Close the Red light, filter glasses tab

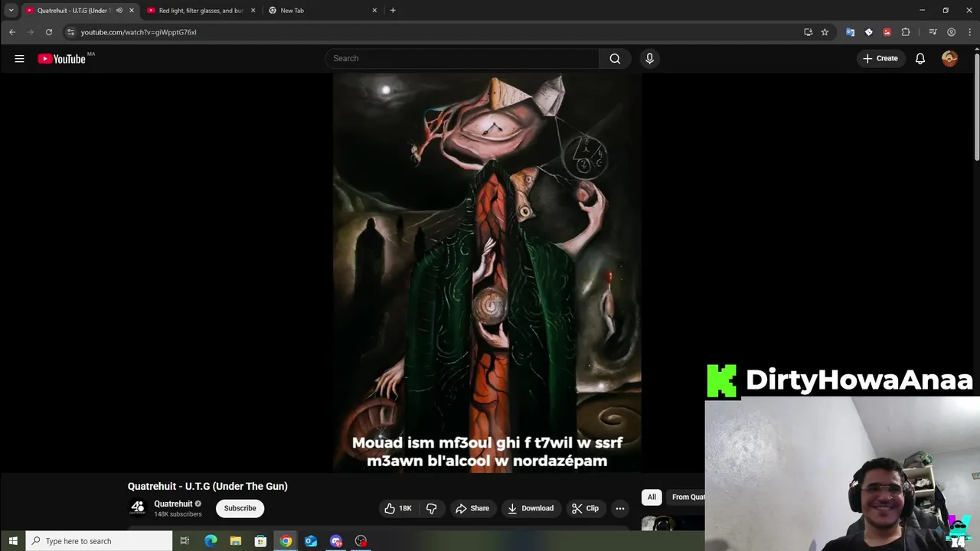point(253,11)
